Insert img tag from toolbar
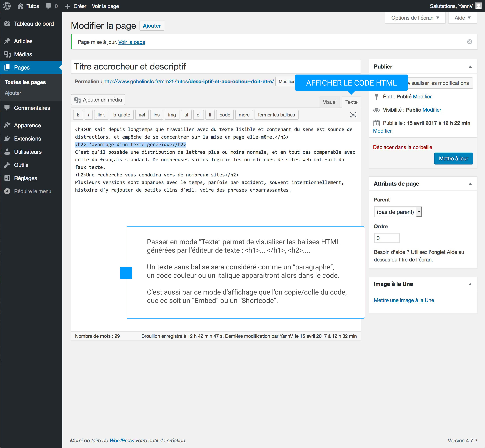This screenshot has width=485, height=448. tap(172, 115)
